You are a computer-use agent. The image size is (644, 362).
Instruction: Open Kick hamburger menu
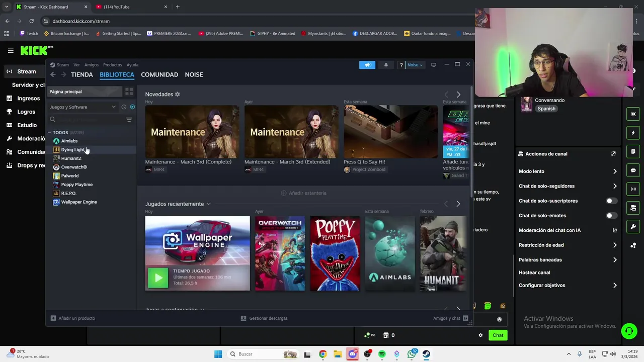(x=11, y=51)
